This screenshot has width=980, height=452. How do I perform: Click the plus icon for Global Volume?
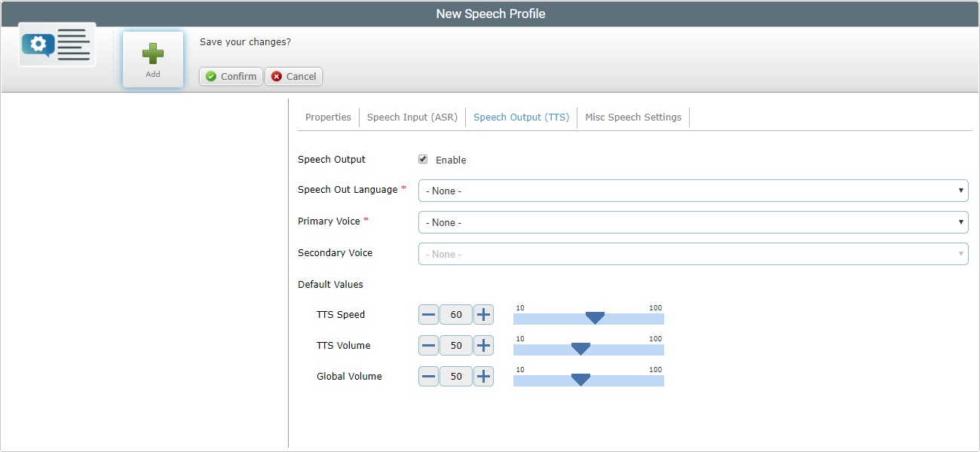[x=483, y=376]
